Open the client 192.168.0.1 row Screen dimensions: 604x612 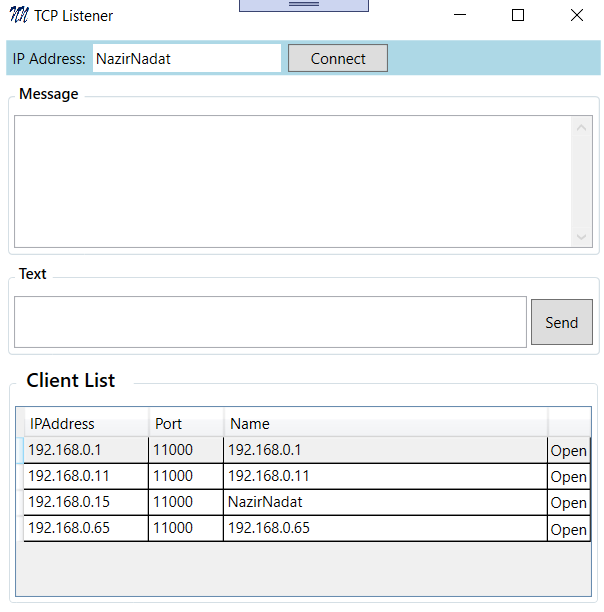(x=568, y=450)
